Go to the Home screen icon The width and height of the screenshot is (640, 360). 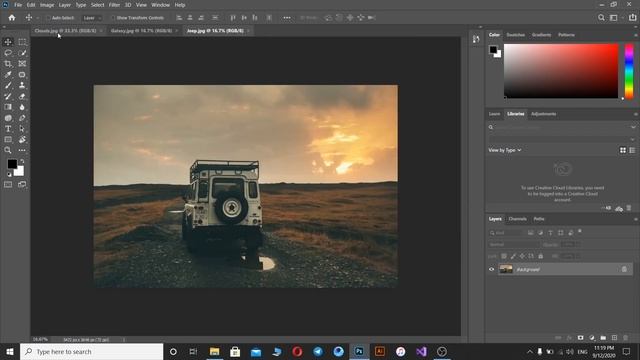coord(12,18)
